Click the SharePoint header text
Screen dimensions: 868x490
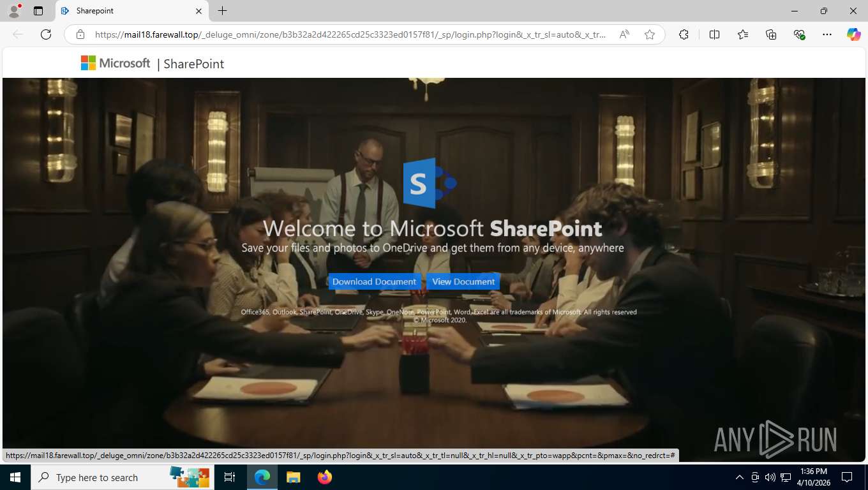(x=194, y=64)
